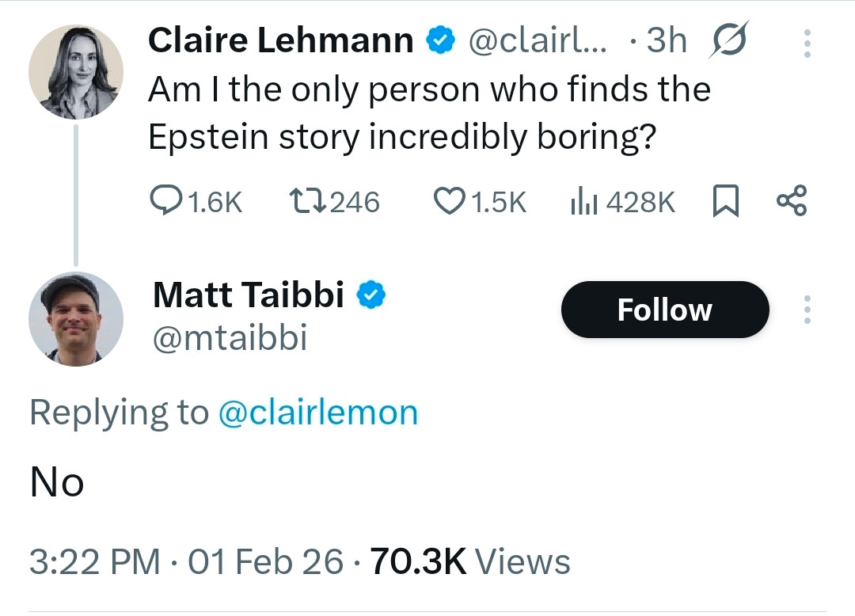Viewport: 855px width, 616px height.
Task: Open reply icon on Claire Lehmann's post
Action: 165,202
